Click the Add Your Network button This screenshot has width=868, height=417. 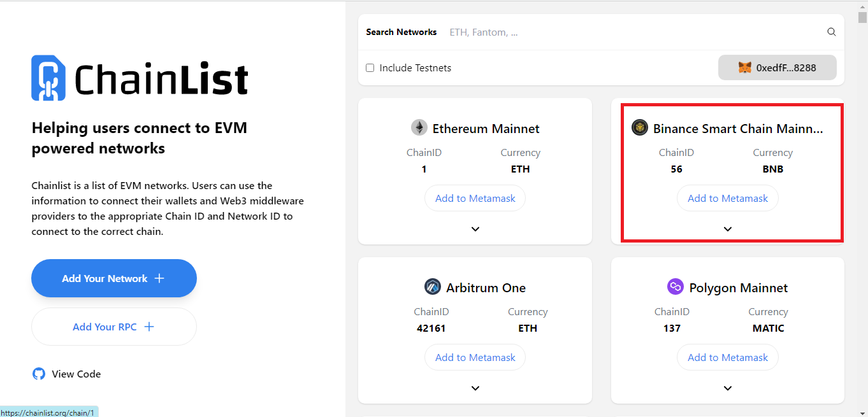pyautogui.click(x=114, y=278)
